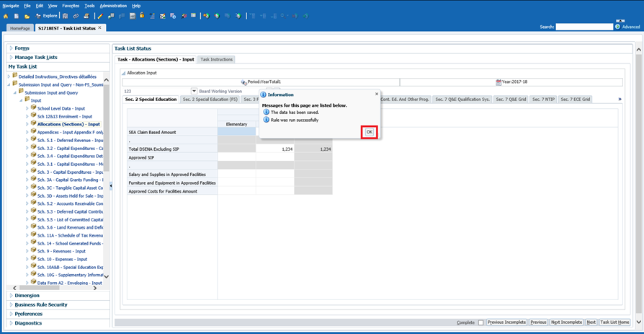Open the Administration menu
This screenshot has height=334, width=644.
tap(113, 6)
